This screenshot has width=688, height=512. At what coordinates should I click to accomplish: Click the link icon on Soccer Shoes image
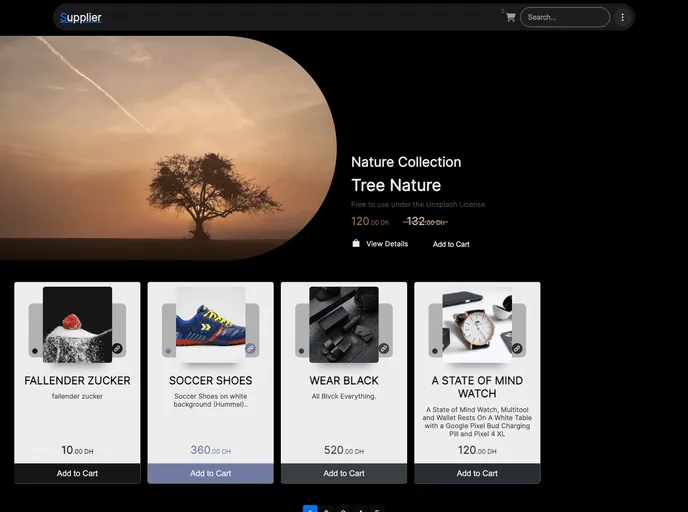(x=251, y=349)
